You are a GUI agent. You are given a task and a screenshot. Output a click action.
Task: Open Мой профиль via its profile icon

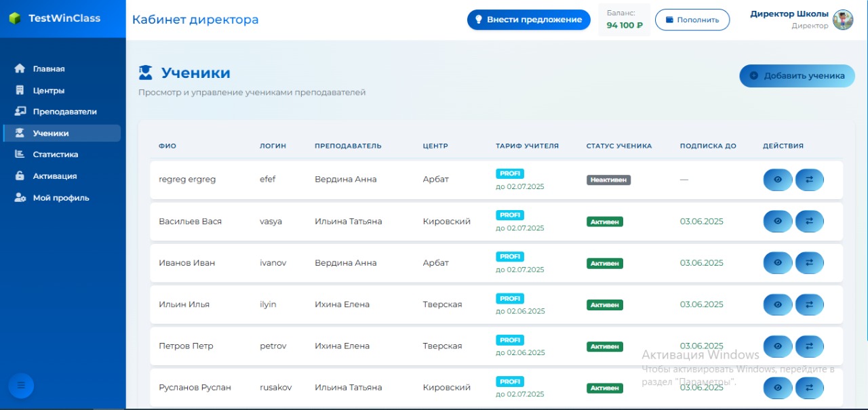click(x=18, y=197)
